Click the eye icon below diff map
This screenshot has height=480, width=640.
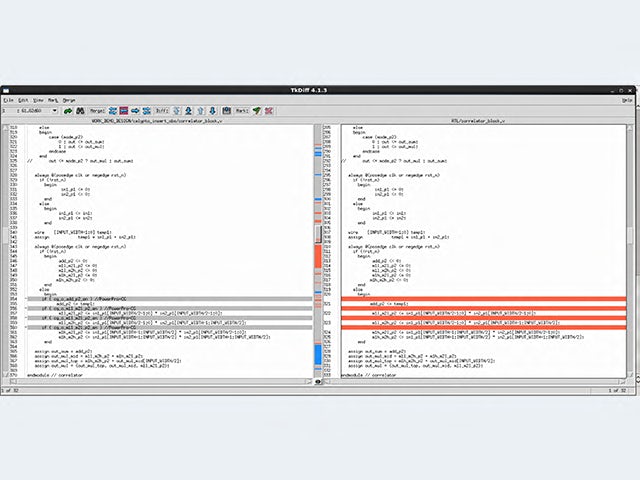(x=318, y=382)
